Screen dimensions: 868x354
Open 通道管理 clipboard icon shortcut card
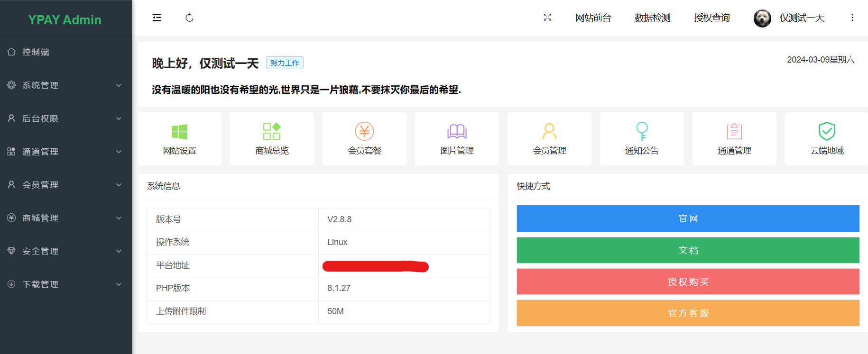pos(734,139)
